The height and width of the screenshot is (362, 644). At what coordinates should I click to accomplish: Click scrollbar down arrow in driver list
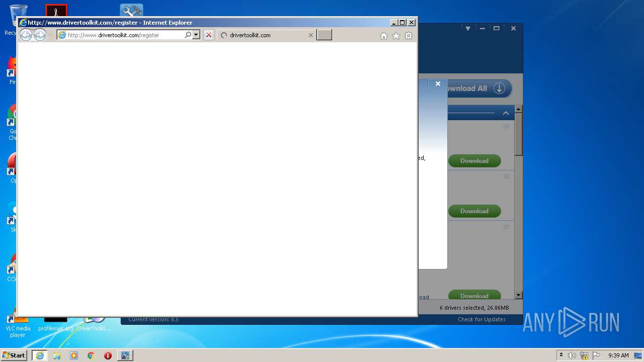pyautogui.click(x=519, y=295)
